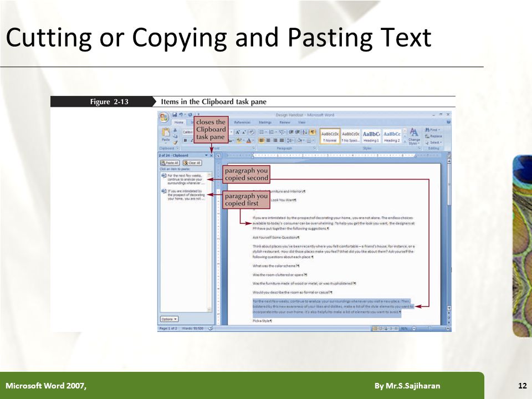
Task: Toggle Justify alignment
Action: point(282,140)
